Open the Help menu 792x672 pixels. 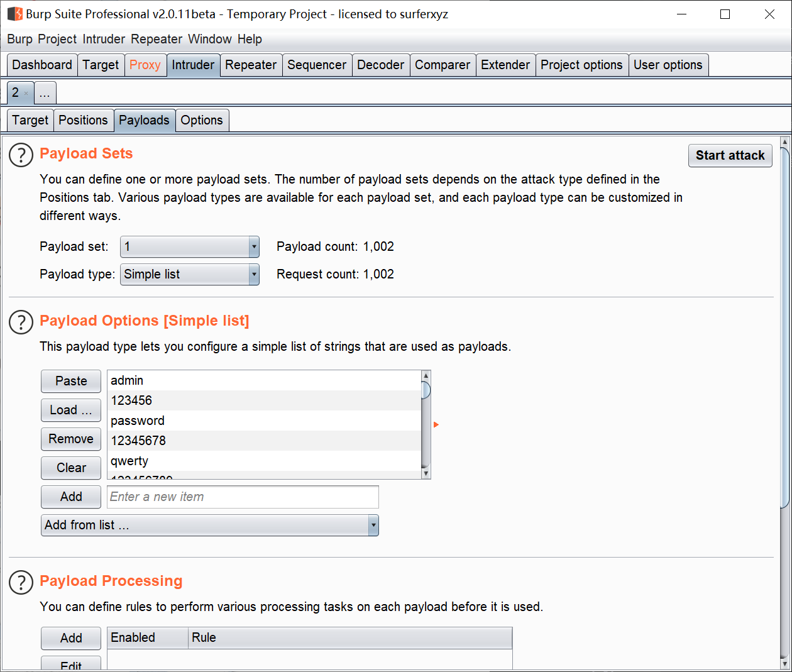[250, 39]
